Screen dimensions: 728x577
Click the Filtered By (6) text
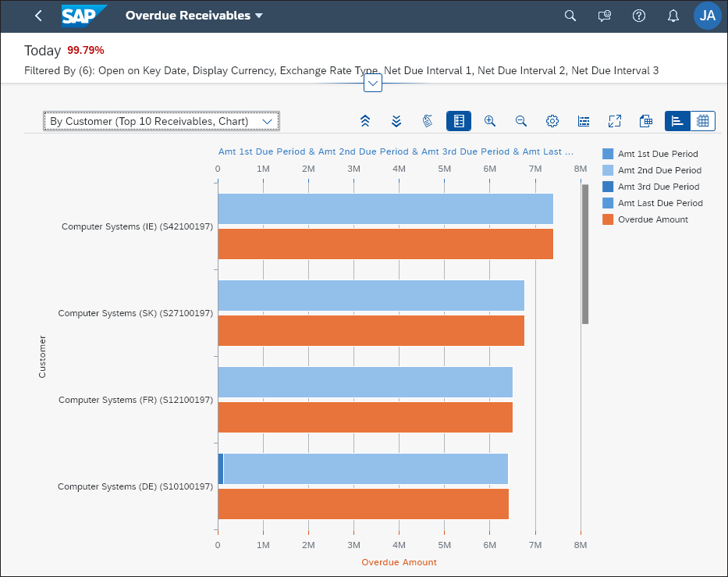pyautogui.click(x=59, y=70)
